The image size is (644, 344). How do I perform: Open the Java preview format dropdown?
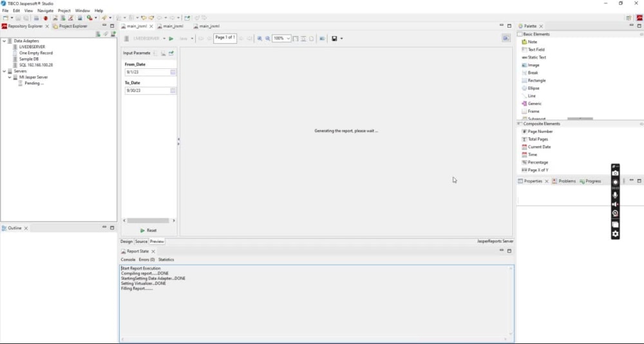192,39
